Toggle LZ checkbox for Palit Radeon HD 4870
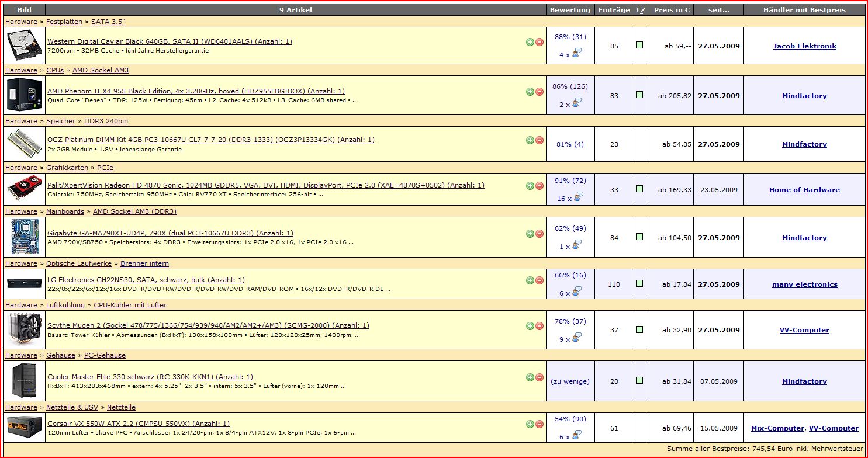868x458 pixels. coord(639,189)
